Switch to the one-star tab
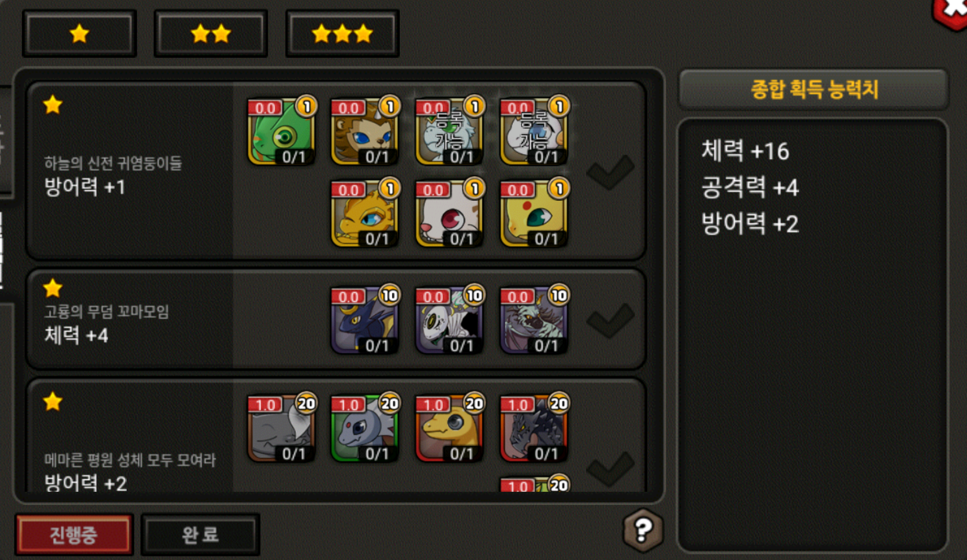967x560 pixels. tap(79, 34)
